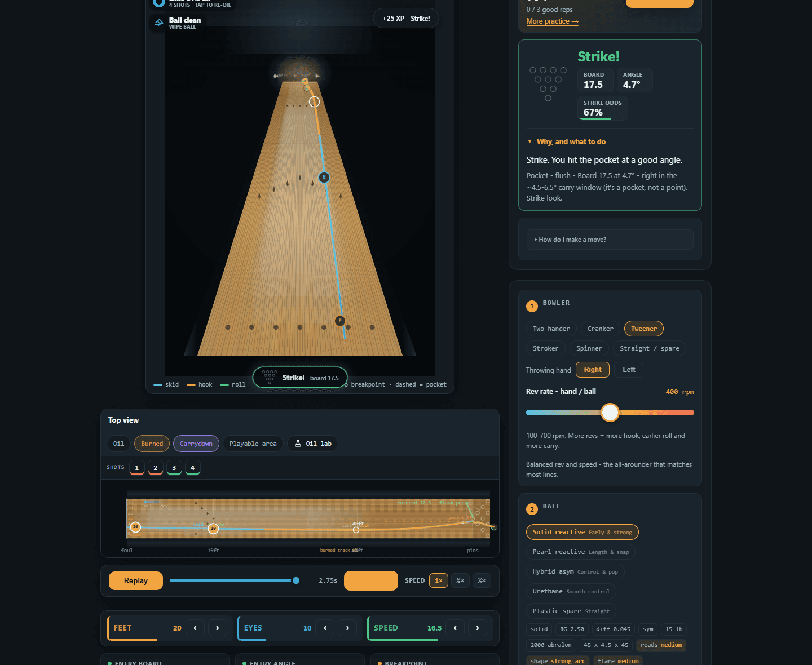
Task: Click the diff 0.045 spec tag
Action: [613, 629]
